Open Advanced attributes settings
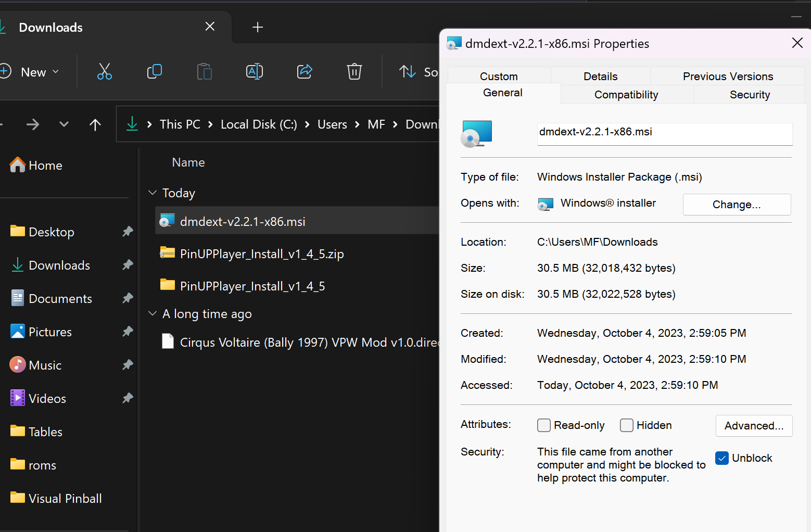Screen dimensions: 811x532 tap(754, 425)
